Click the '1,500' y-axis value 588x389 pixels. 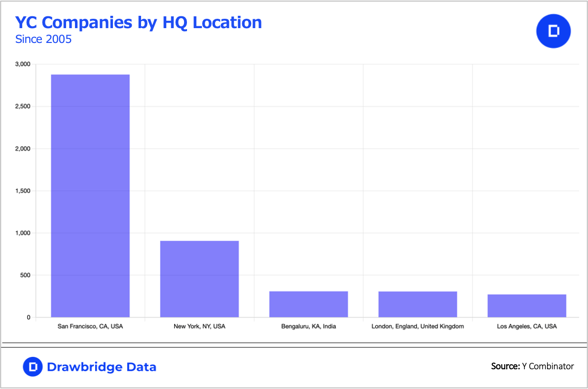click(x=23, y=191)
